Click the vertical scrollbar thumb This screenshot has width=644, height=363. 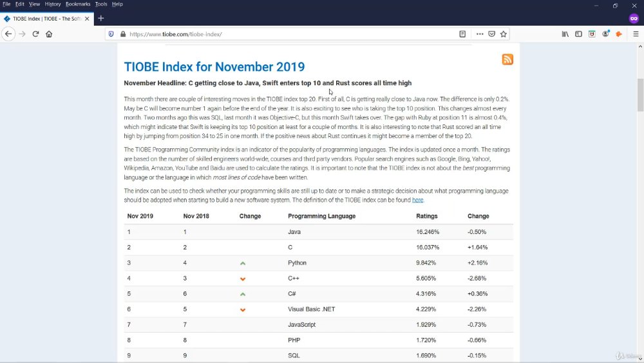pyautogui.click(x=640, y=94)
